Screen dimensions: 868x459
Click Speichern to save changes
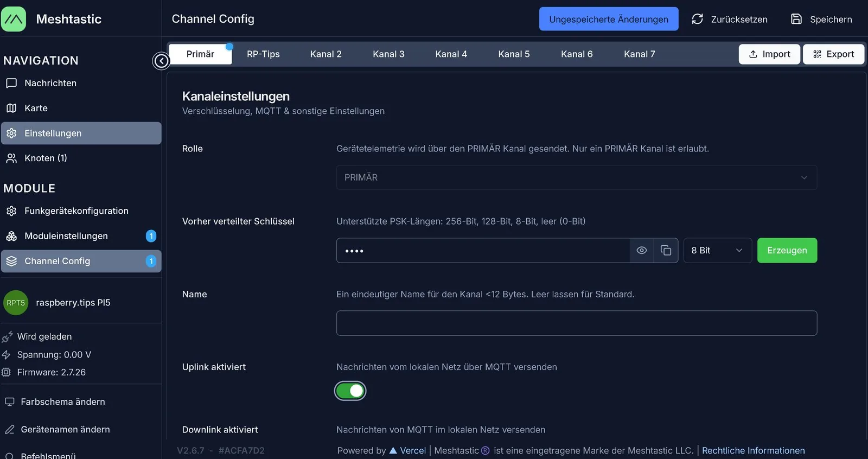[821, 19]
